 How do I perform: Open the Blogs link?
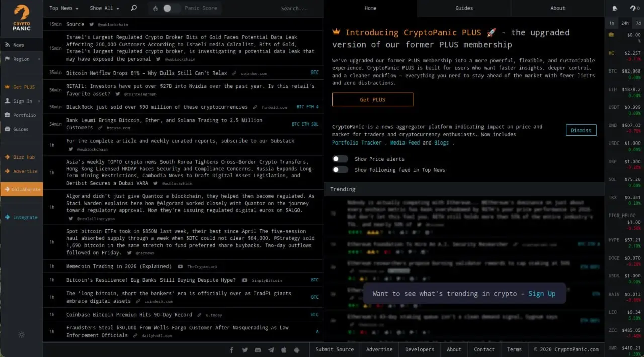441,142
